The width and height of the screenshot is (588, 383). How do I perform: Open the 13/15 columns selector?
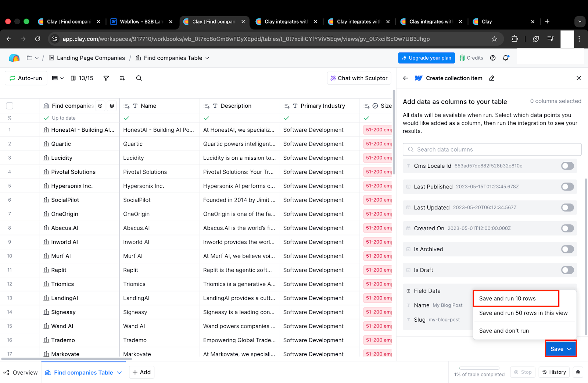[82, 78]
